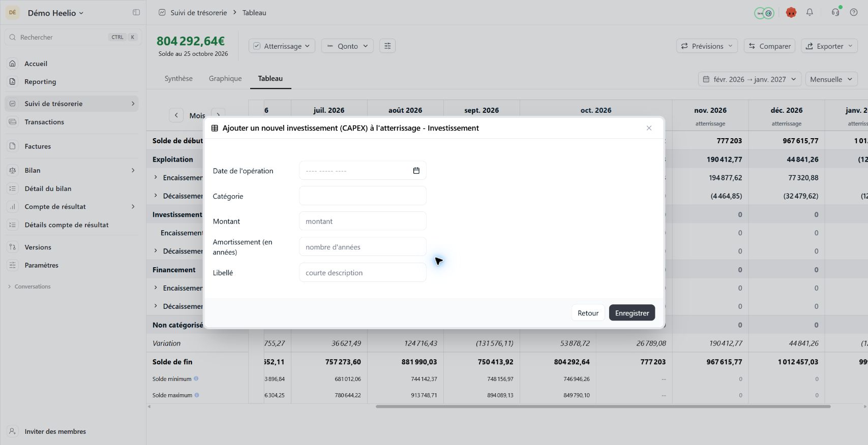The image size is (868, 445).
Task: Open the calendar picker in date field
Action: [x=416, y=171]
